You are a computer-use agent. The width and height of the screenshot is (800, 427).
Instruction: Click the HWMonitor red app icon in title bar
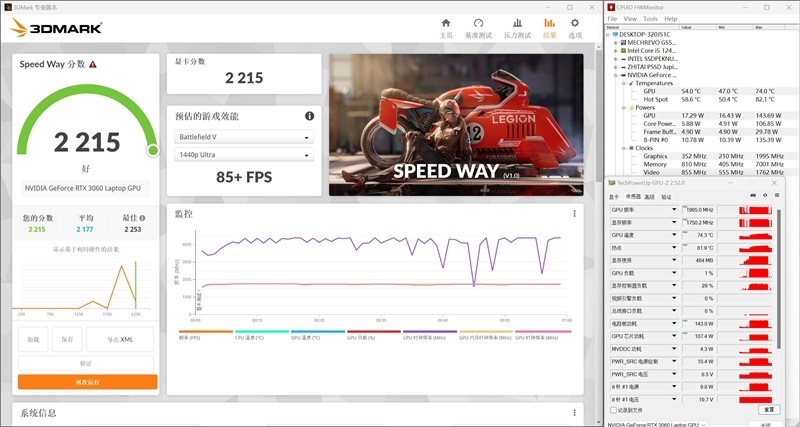tap(611, 7)
